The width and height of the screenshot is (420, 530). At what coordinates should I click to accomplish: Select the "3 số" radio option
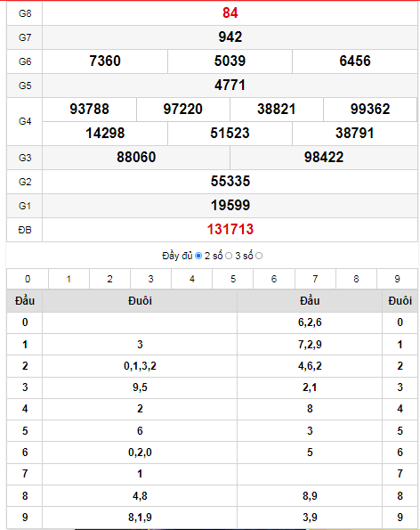pos(259,256)
